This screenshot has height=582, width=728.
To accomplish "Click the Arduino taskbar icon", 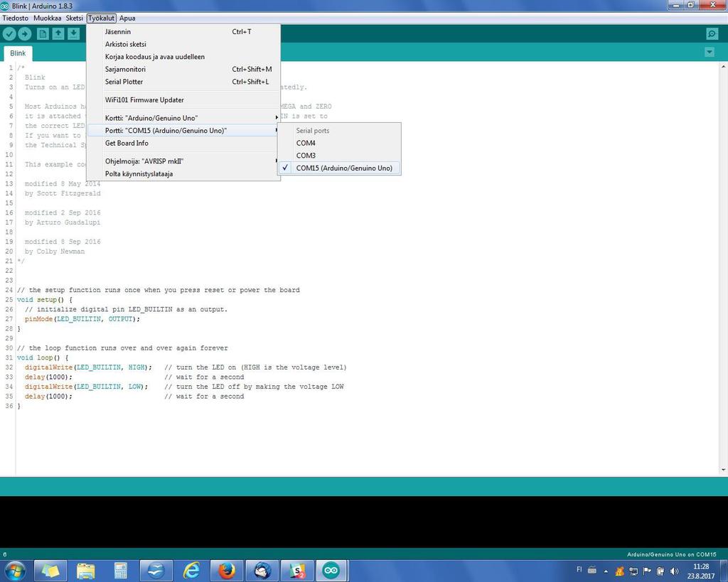I will [331, 571].
